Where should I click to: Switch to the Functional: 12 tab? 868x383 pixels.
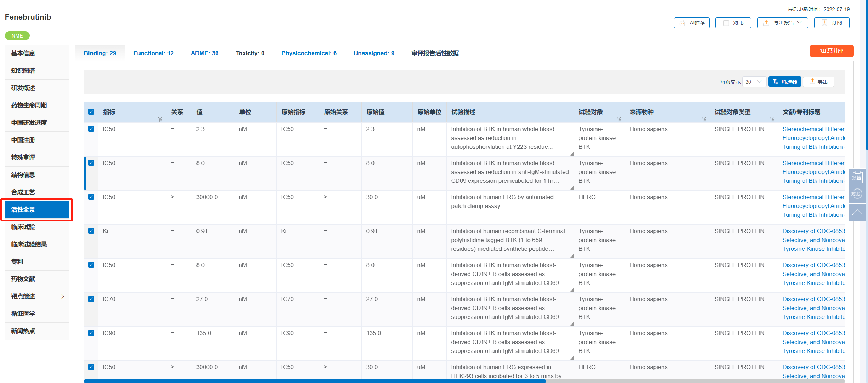[154, 53]
